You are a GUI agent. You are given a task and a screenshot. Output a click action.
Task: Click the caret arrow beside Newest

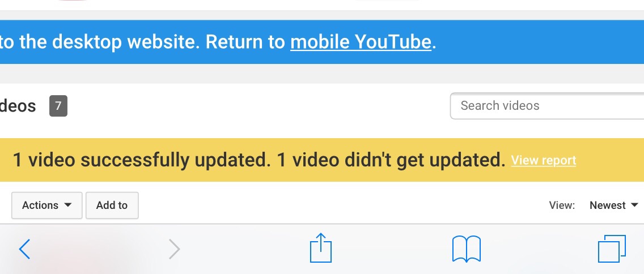coord(634,205)
